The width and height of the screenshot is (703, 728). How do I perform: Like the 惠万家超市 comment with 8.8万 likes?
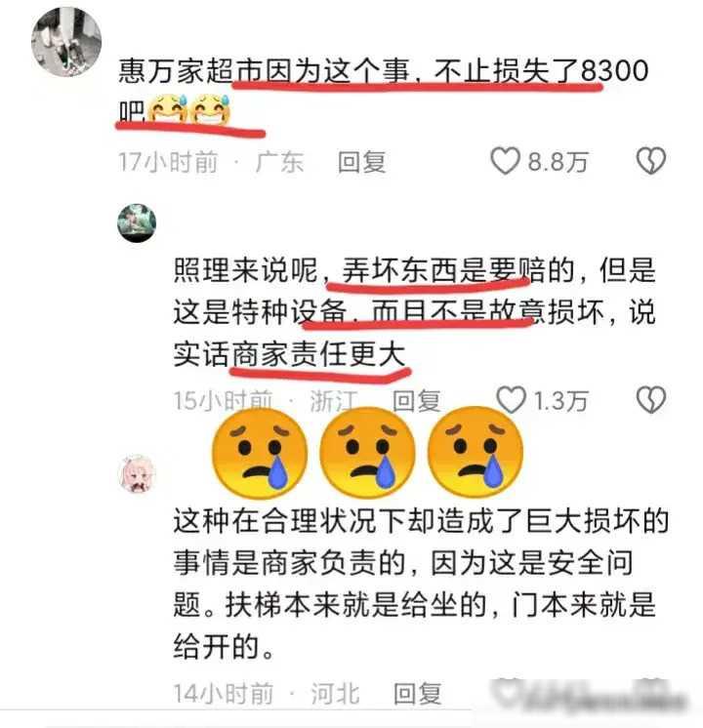(505, 161)
